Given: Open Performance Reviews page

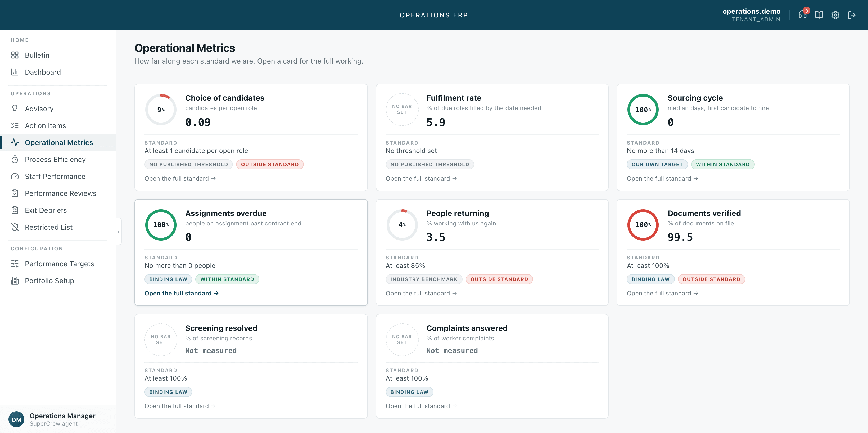Looking at the screenshot, I should pos(58,193).
